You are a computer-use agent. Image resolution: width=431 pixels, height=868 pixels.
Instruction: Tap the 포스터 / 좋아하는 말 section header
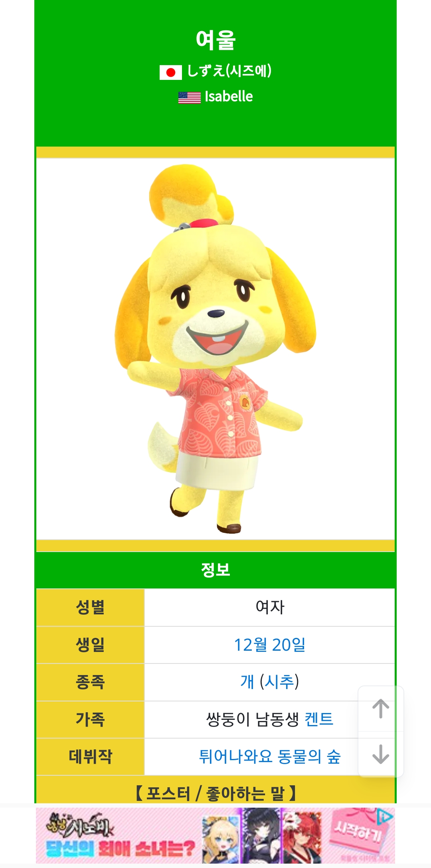215,793
